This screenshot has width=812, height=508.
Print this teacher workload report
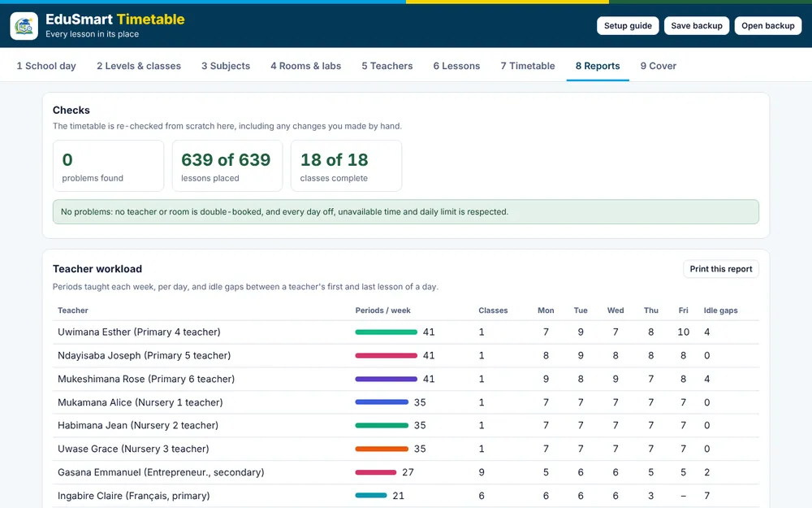click(721, 269)
